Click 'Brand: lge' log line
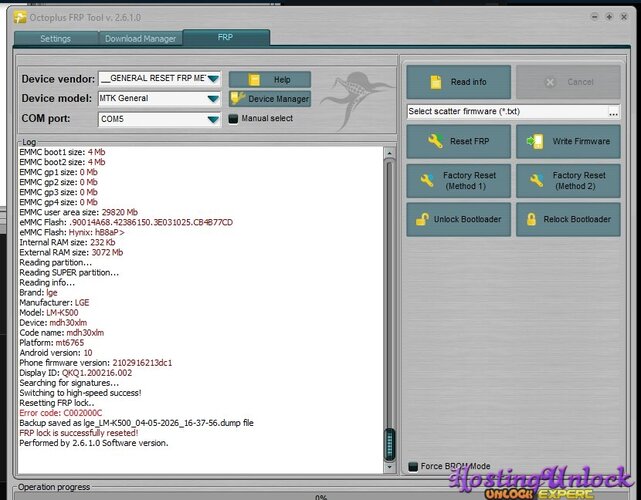Image resolution: width=641 pixels, height=500 pixels. (38, 293)
